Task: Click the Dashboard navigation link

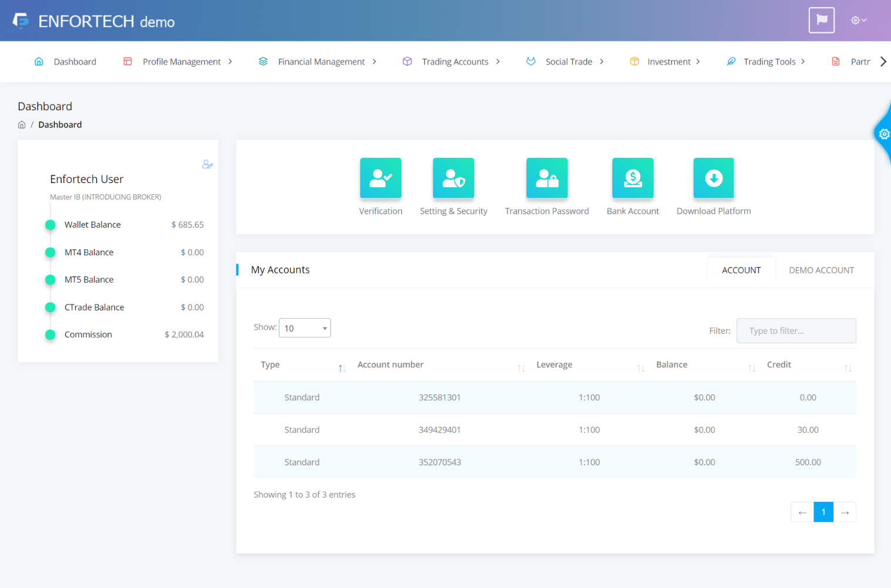Action: tap(75, 62)
